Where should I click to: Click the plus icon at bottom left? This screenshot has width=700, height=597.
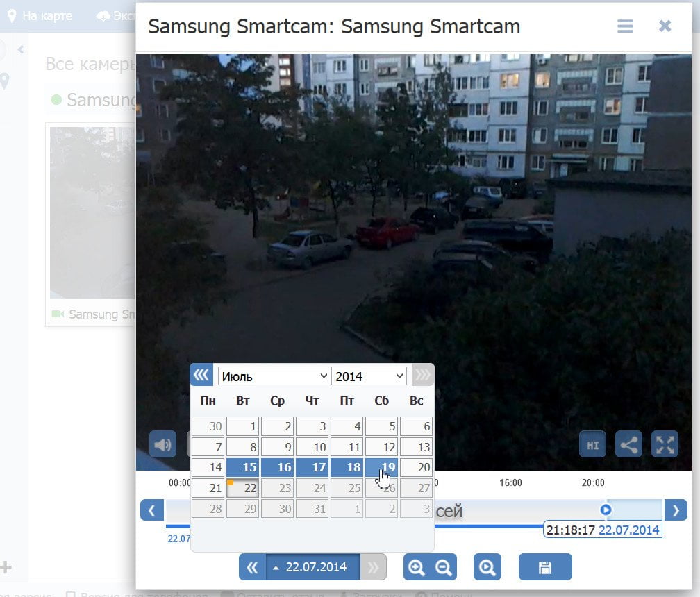6,567
